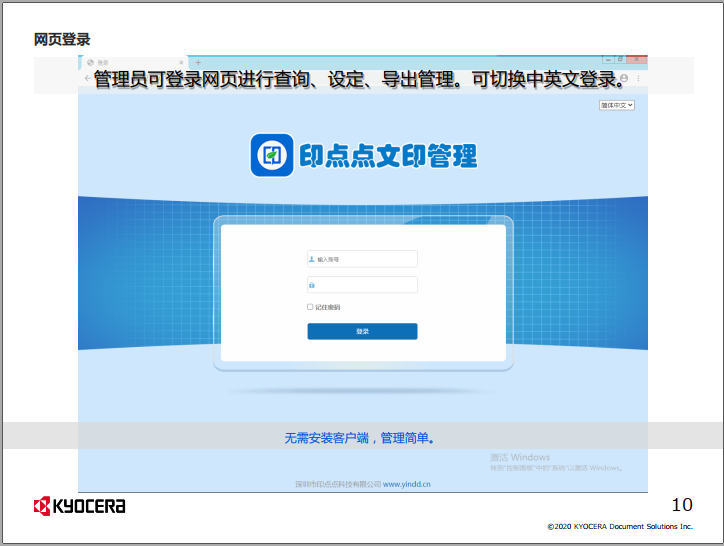724x546 pixels.
Task: Click the Kyocera logo at bottom left
Action: coord(80,505)
